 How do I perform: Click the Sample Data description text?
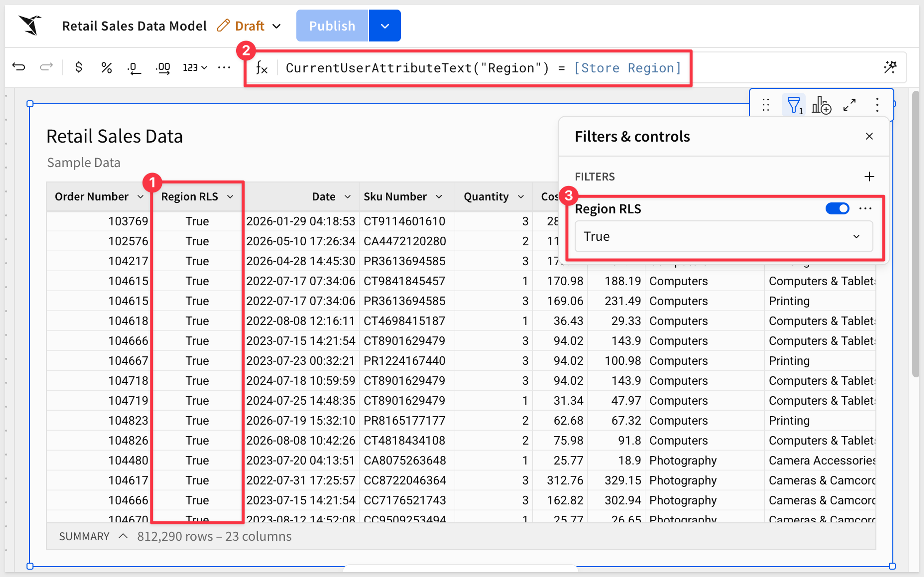[x=83, y=163]
